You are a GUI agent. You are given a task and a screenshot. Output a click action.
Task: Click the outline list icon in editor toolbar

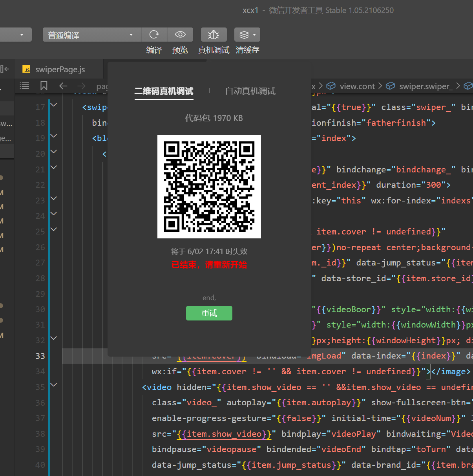25,86
